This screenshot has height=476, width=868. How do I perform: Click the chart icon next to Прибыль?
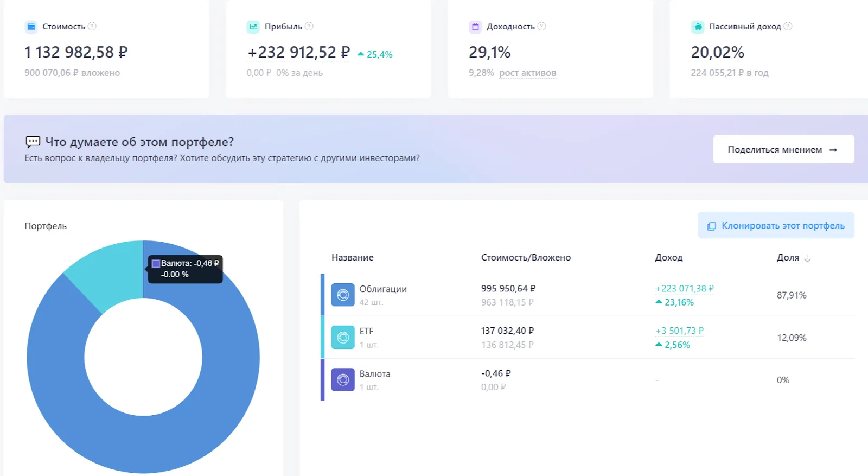[x=253, y=27]
